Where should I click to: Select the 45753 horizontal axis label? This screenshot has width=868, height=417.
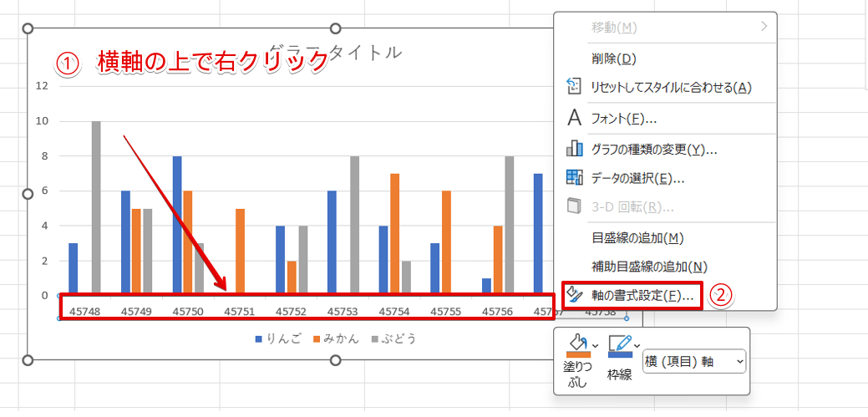(342, 311)
